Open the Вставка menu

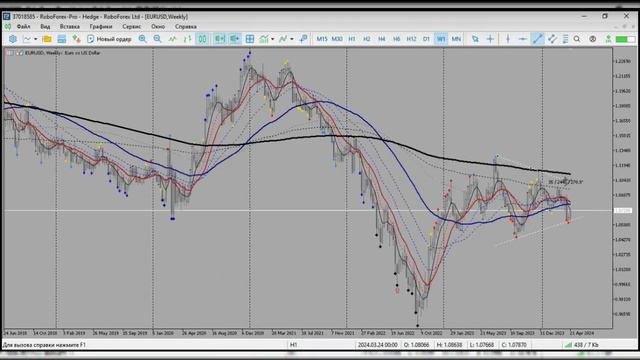(69, 27)
